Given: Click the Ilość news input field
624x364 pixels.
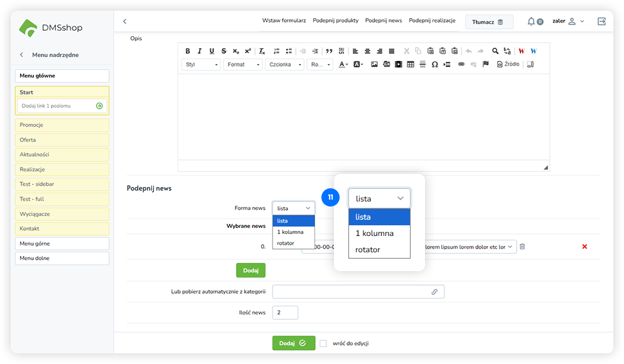Looking at the screenshot, I should (x=286, y=312).
